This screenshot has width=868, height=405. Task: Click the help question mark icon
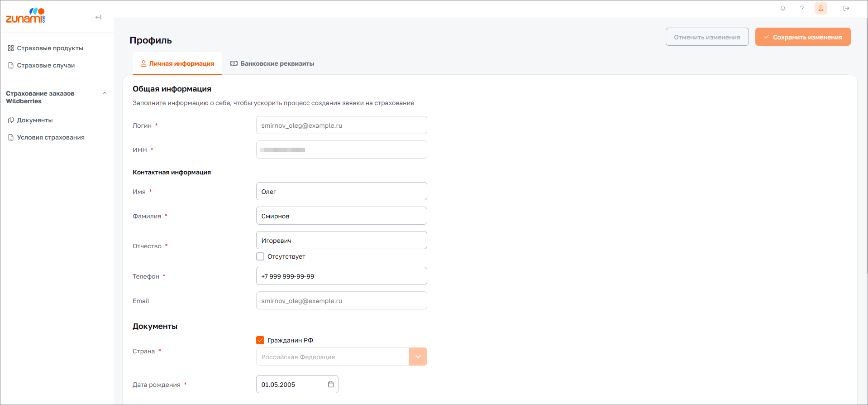point(802,8)
